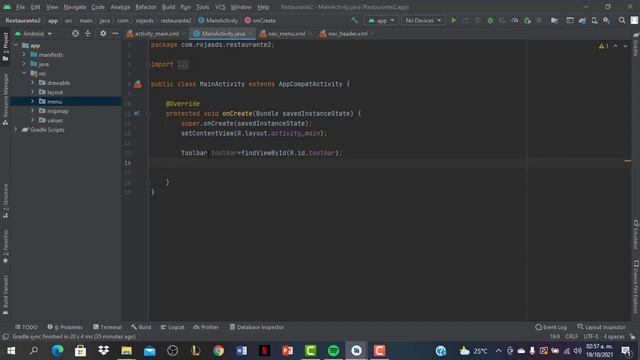Expand the manifests folder arrow

click(x=24, y=54)
